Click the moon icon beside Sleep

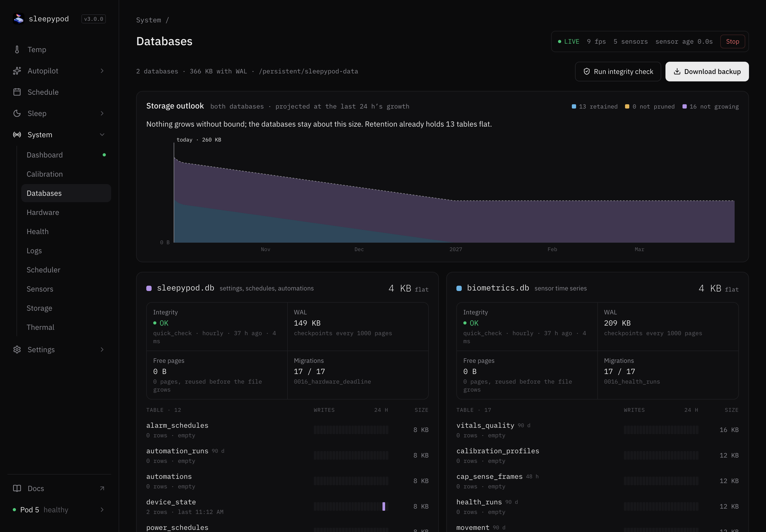pyautogui.click(x=17, y=113)
